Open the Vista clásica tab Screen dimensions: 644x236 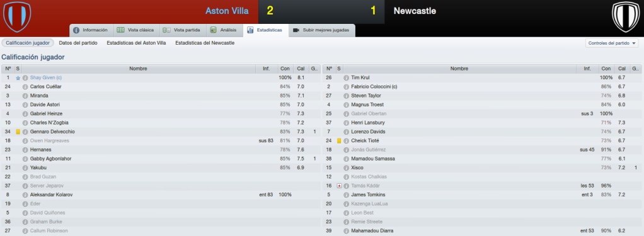point(136,30)
